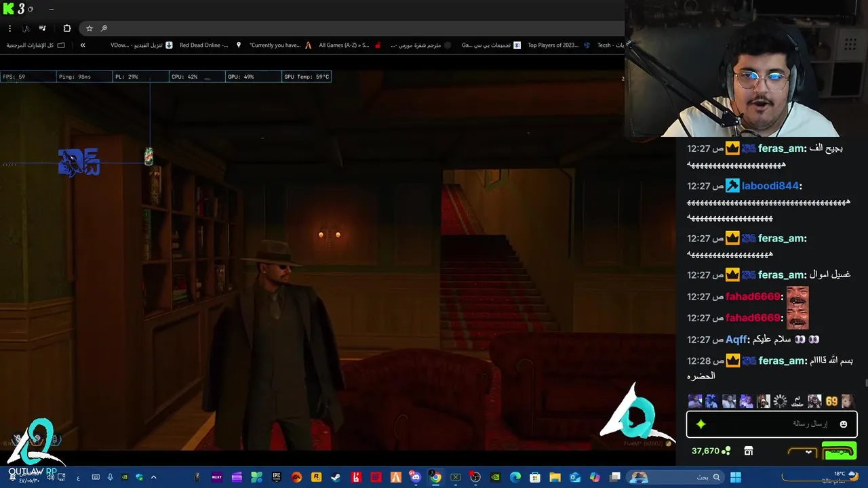868x488 pixels.
Task: Click the chat scrollbar handle
Action: pyautogui.click(x=865, y=384)
